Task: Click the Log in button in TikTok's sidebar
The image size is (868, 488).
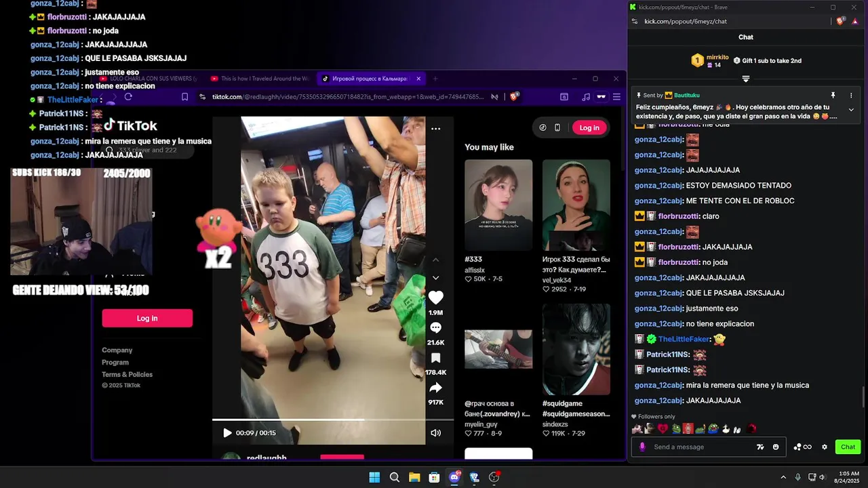Action: tap(147, 318)
